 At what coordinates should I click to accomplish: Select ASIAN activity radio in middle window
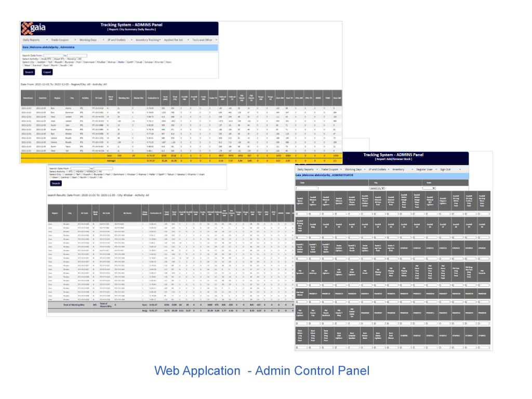pyautogui.click(x=75, y=171)
